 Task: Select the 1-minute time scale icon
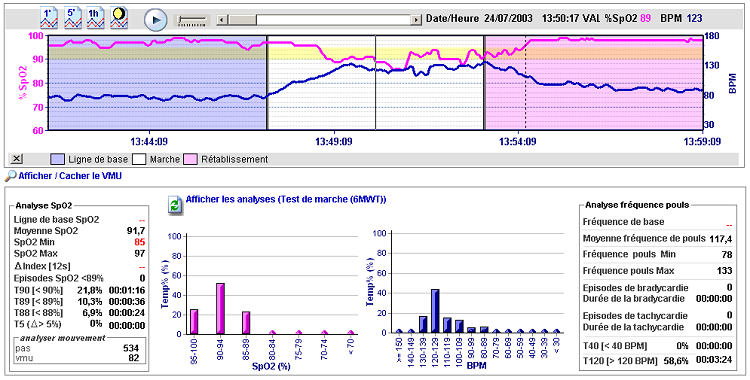pos(48,18)
